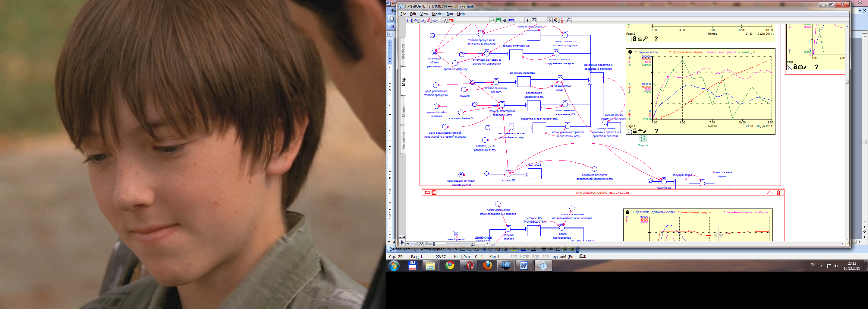The height and width of the screenshot is (309, 868).
Task: Toggle ИСПР indicator in Word status bar
Action: [525, 257]
